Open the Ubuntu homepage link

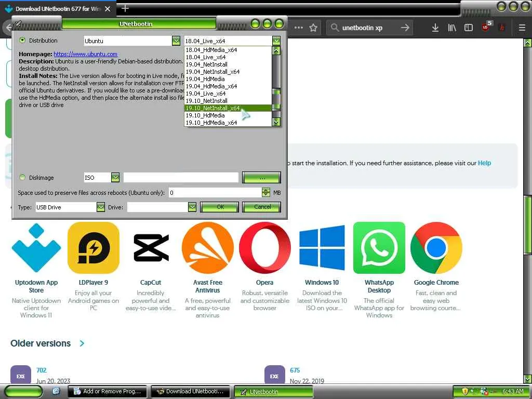[x=86, y=54]
